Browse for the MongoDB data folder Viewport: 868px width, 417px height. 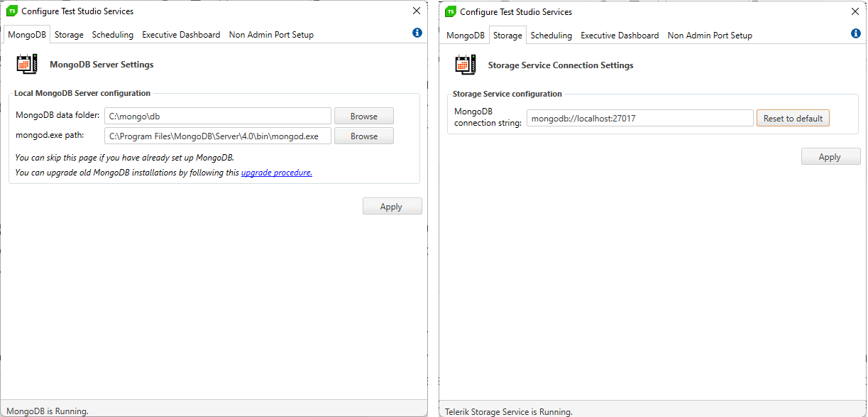[x=364, y=116]
